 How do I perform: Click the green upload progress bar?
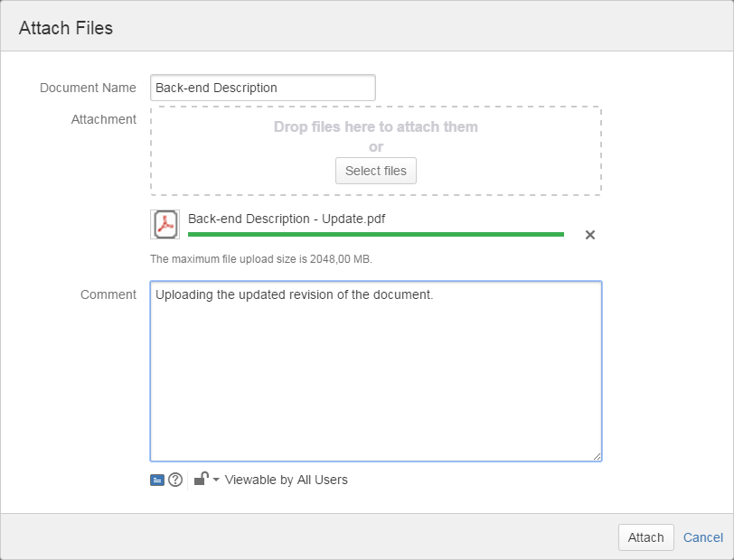point(375,235)
